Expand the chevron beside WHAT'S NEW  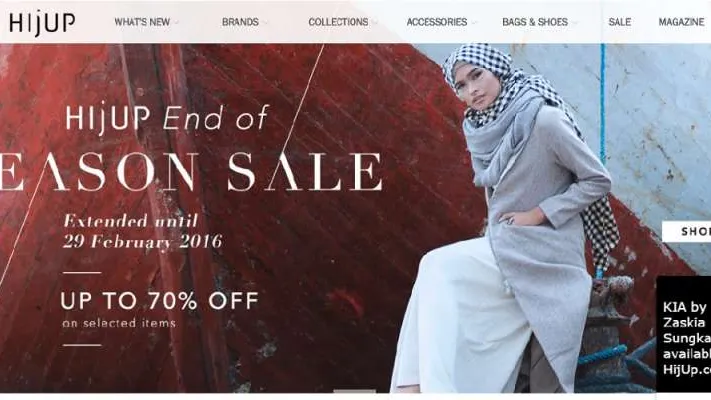coord(177,22)
